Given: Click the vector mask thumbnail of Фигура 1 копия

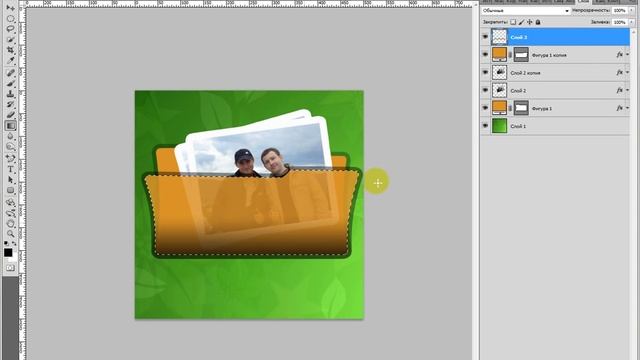Looking at the screenshot, I should [521, 55].
